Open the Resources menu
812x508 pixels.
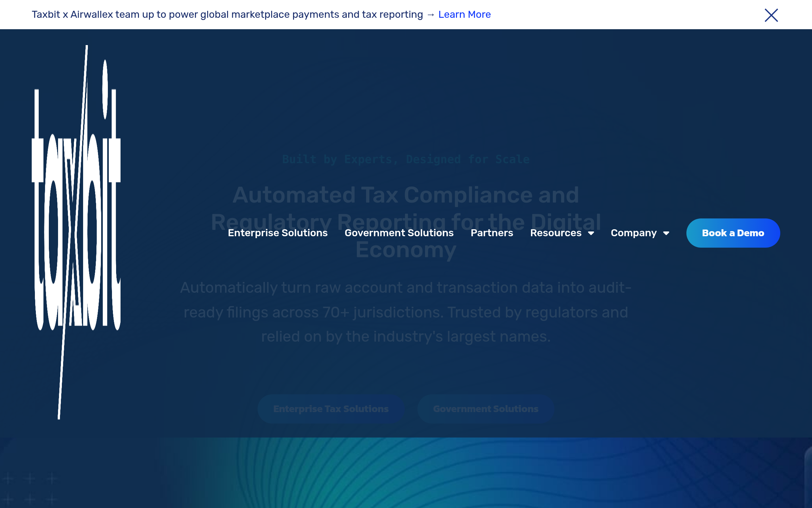tap(556, 233)
